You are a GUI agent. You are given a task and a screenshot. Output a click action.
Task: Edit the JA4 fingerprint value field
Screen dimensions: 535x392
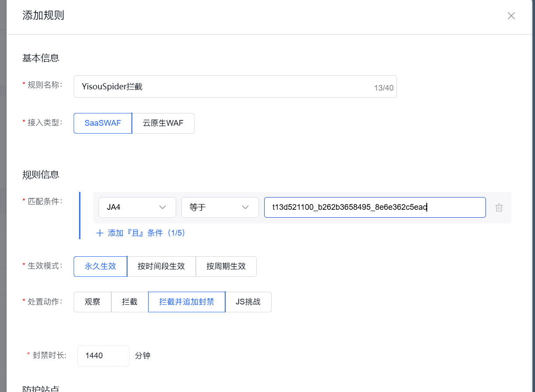point(375,207)
